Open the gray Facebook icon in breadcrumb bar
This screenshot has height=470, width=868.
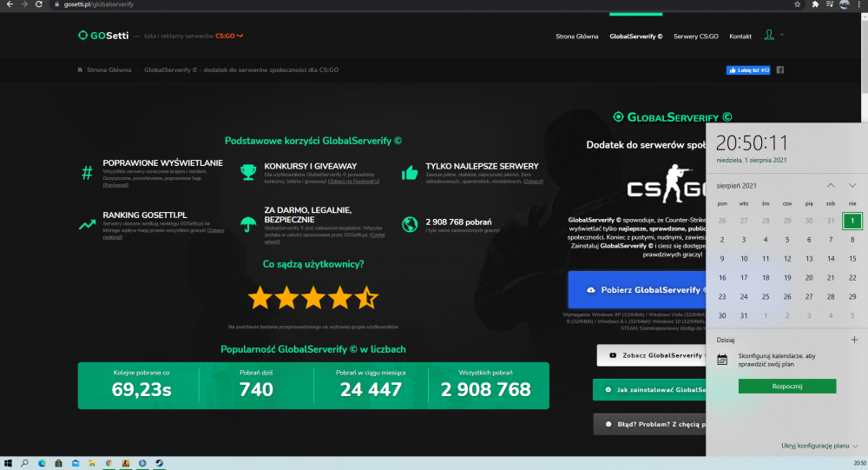click(x=780, y=70)
